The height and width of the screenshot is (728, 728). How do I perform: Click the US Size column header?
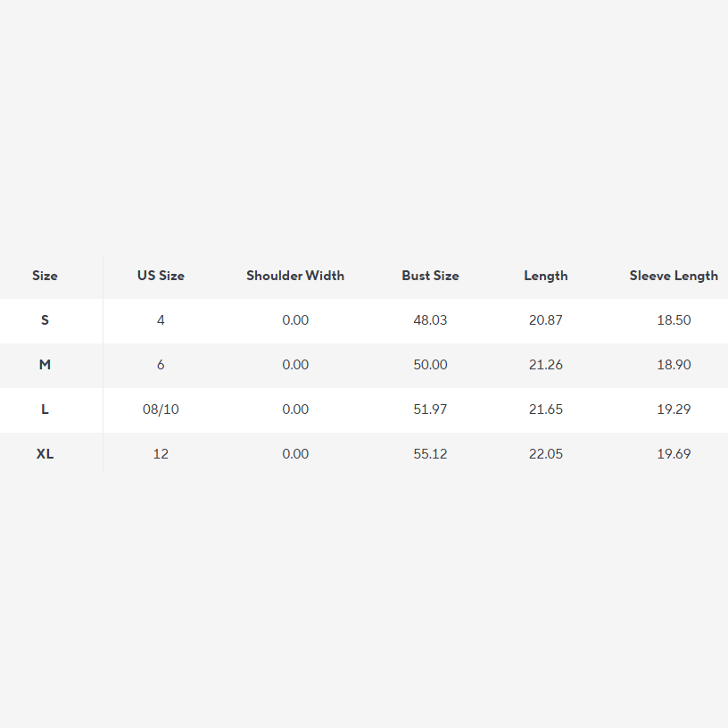click(x=161, y=276)
